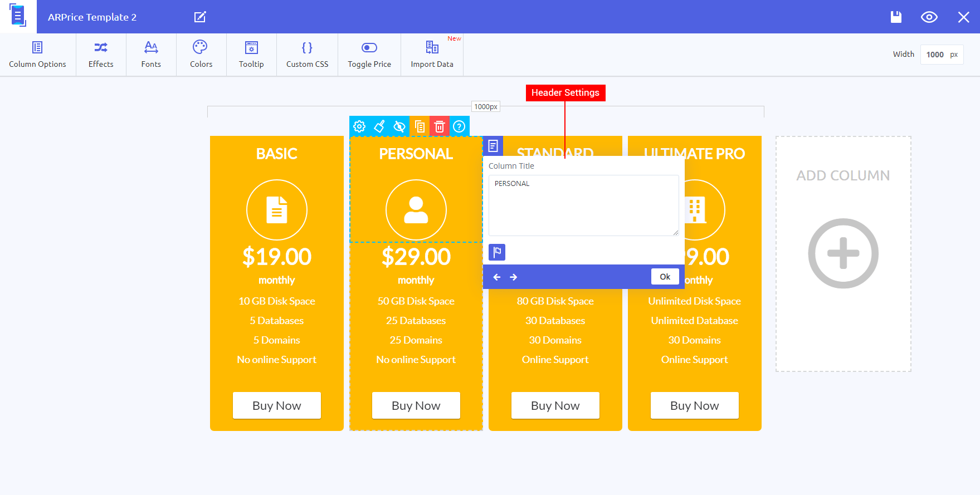Go to previous section with left arrow

tap(497, 277)
